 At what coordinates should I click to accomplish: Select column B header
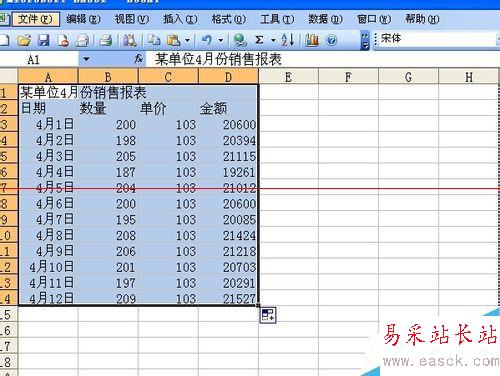coord(108,77)
